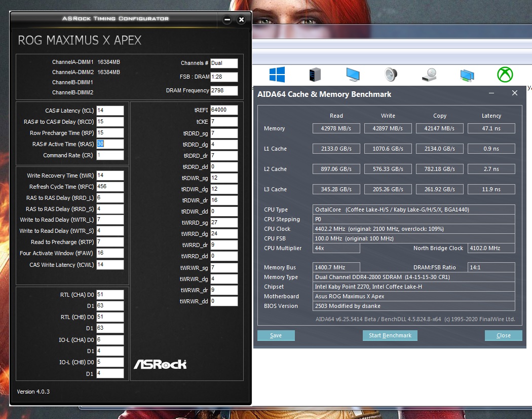The width and height of the screenshot is (532, 419).
Task: Click the ChannelA-DIMM1 16384MB entry
Action: [x=86, y=62]
